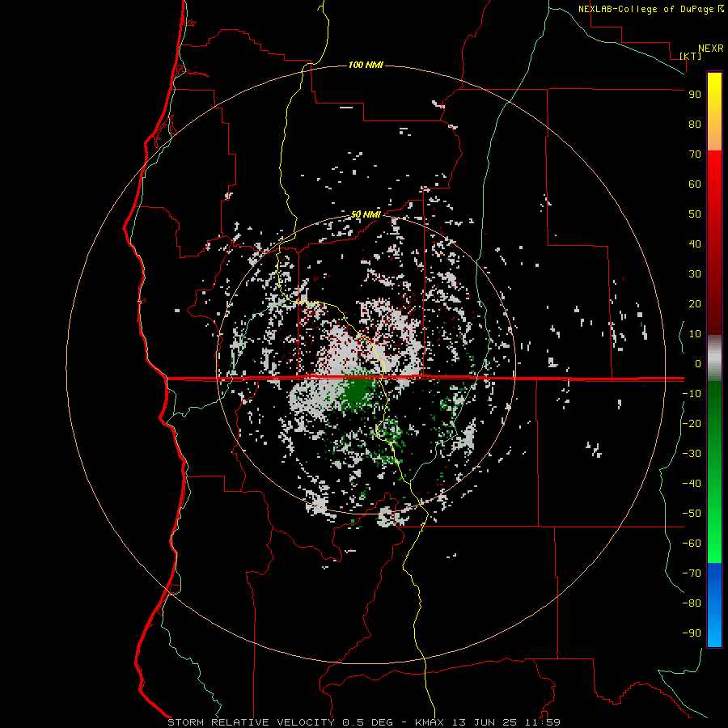Image resolution: width=728 pixels, height=728 pixels.
Task: Click the 10 value on velocity scale
Action: [x=695, y=334]
